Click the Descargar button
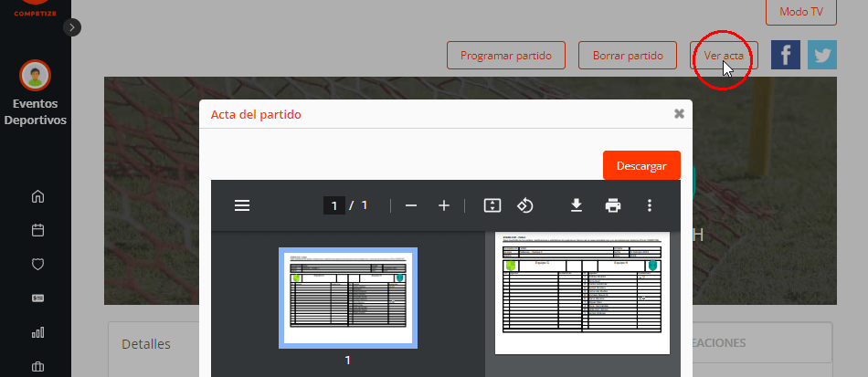The image size is (868, 377). tap(641, 165)
